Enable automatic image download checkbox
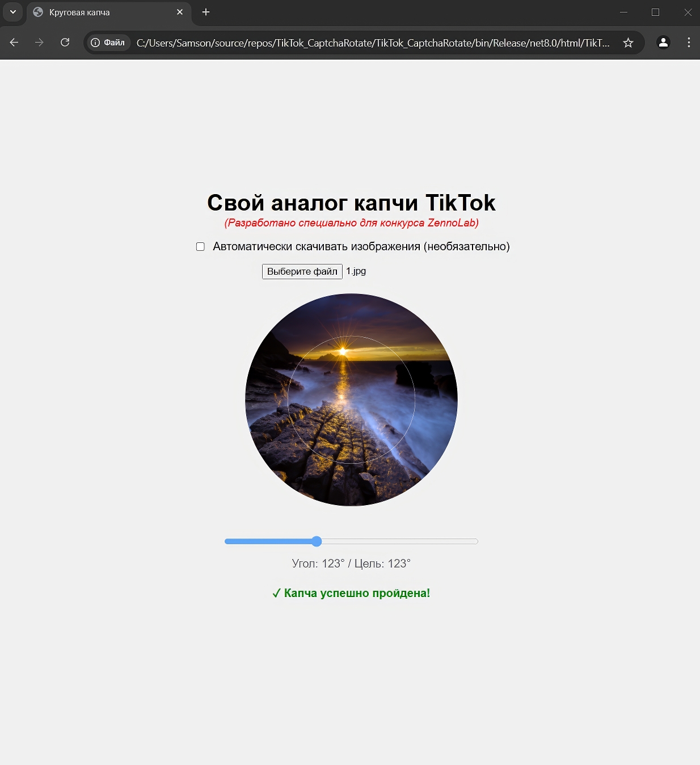 [200, 246]
